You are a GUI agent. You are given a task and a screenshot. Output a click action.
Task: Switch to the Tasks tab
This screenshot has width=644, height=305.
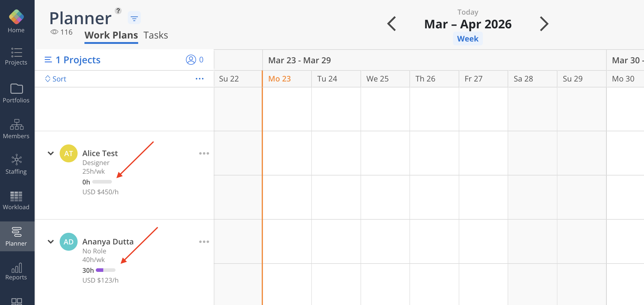[x=155, y=35]
